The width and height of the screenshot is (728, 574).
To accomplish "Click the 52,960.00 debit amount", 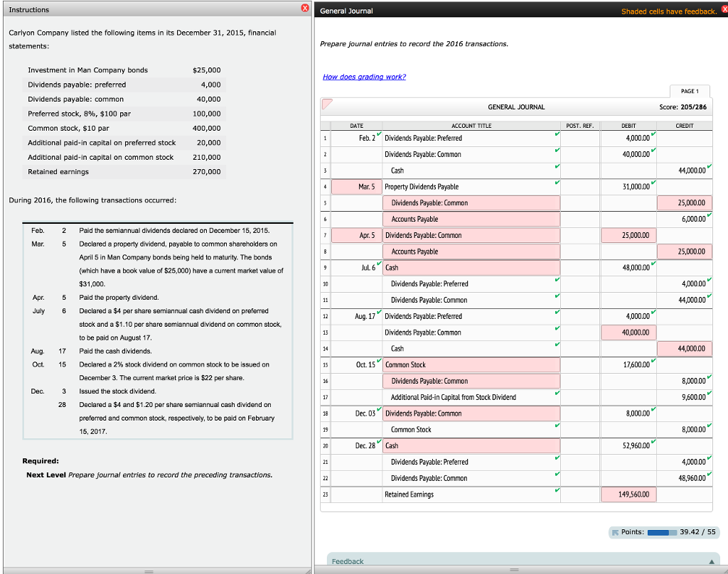I will pos(628,445).
